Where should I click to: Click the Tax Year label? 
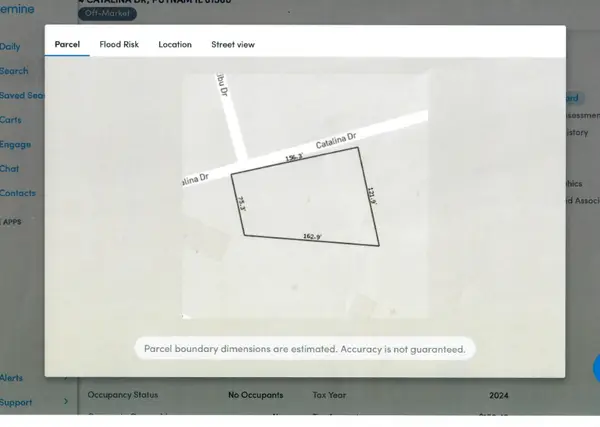pyautogui.click(x=329, y=395)
